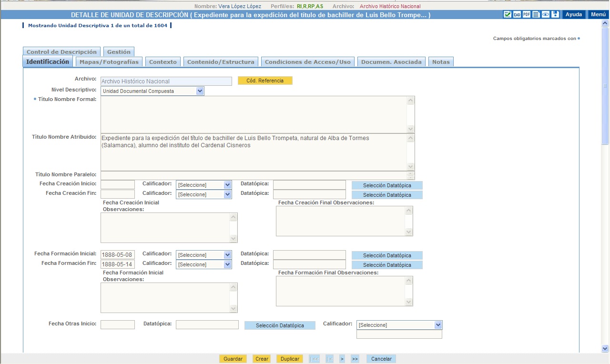Click the green checkmark validate icon
The height and width of the screenshot is (364, 610).
point(508,14)
